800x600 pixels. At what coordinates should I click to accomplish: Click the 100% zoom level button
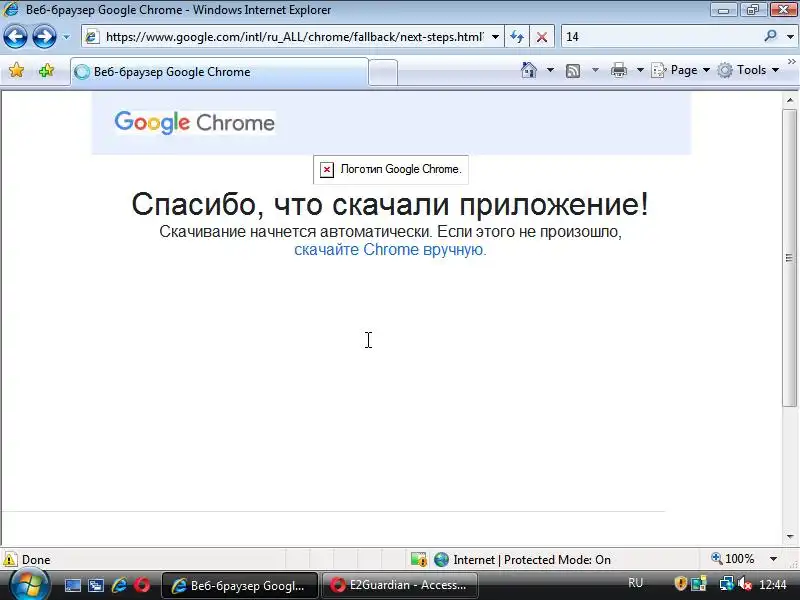pyautogui.click(x=733, y=559)
